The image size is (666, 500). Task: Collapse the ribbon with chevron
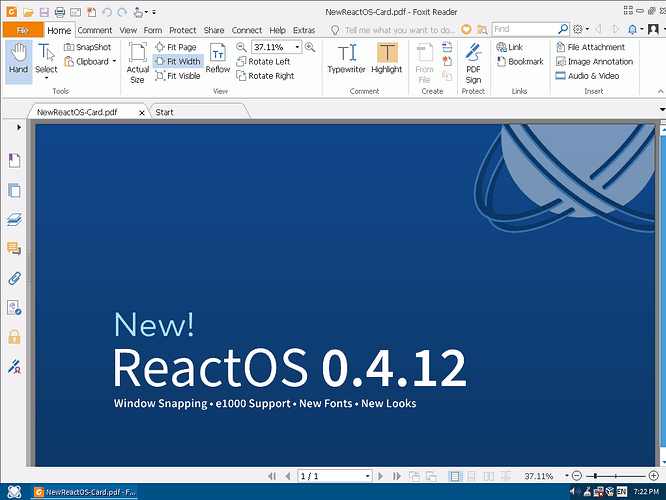(660, 91)
